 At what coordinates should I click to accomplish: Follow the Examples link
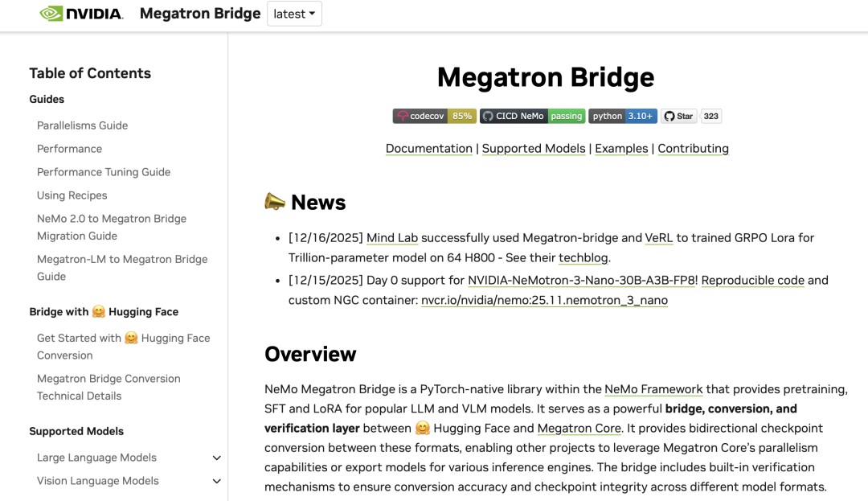pos(621,149)
